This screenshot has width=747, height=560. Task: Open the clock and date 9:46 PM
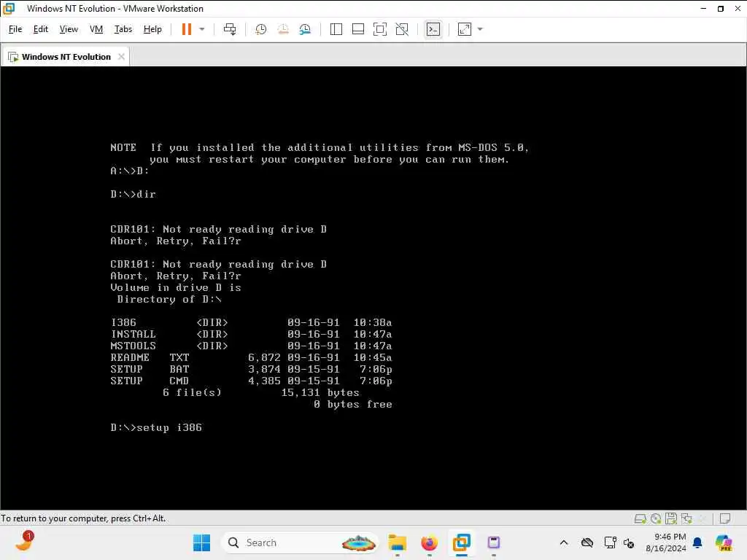(x=665, y=542)
